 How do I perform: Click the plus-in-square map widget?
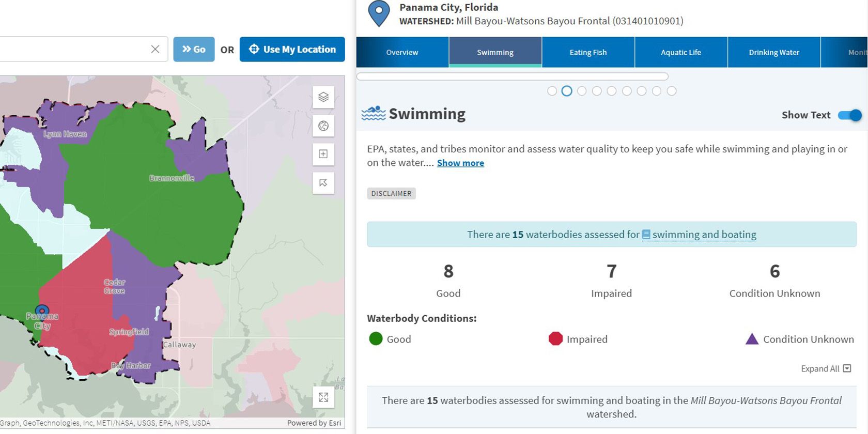coord(323,154)
